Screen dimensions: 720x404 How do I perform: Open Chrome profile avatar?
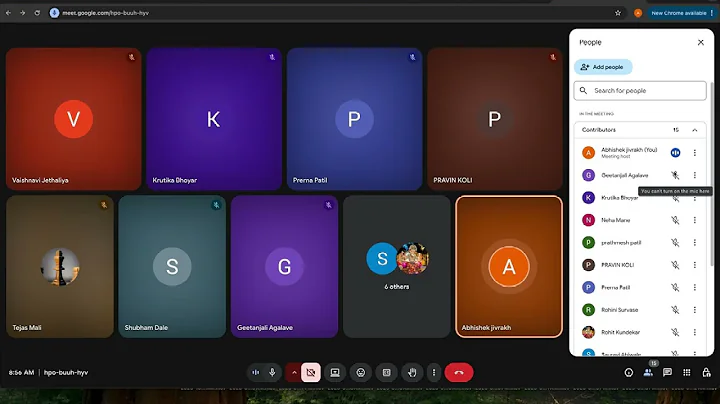[638, 13]
